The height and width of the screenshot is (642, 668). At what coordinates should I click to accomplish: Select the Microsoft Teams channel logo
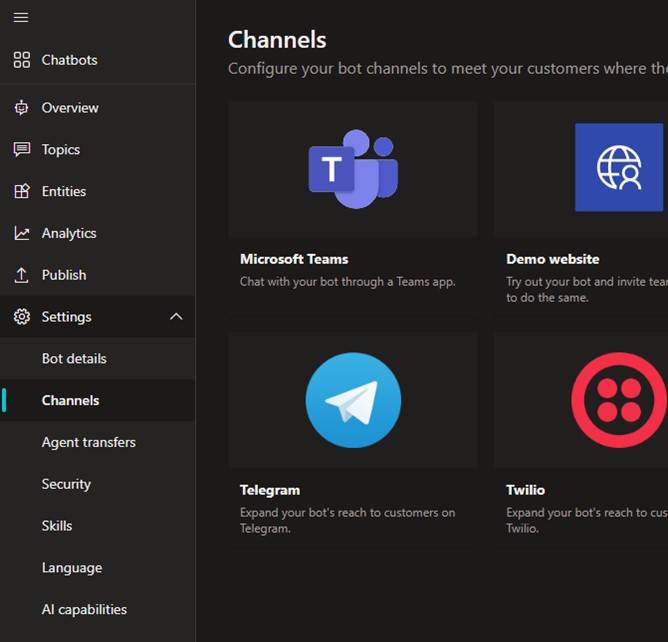point(352,169)
